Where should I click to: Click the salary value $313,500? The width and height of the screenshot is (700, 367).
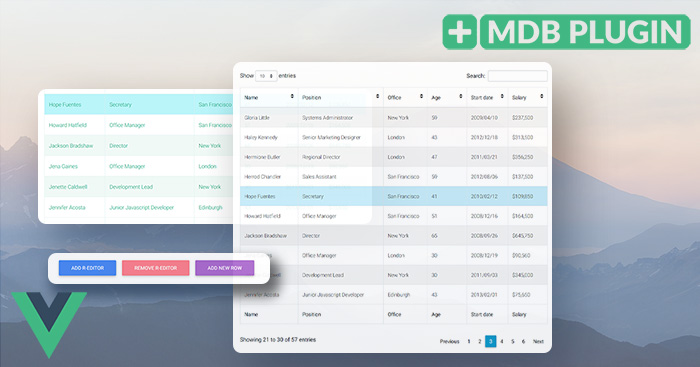(x=523, y=138)
